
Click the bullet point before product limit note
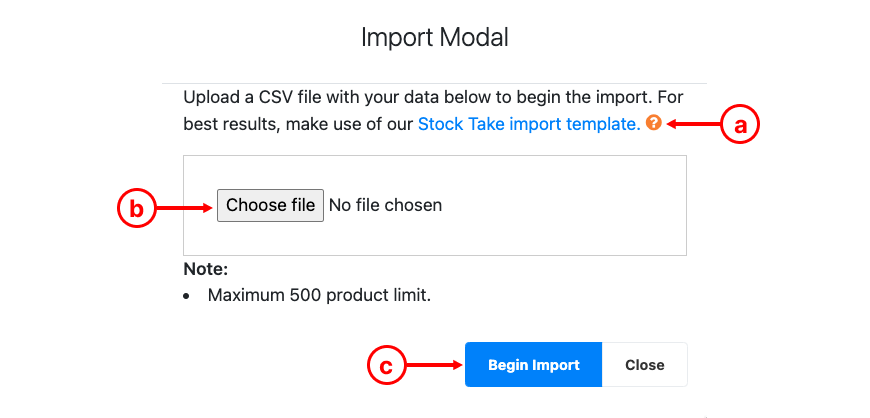click(x=186, y=296)
